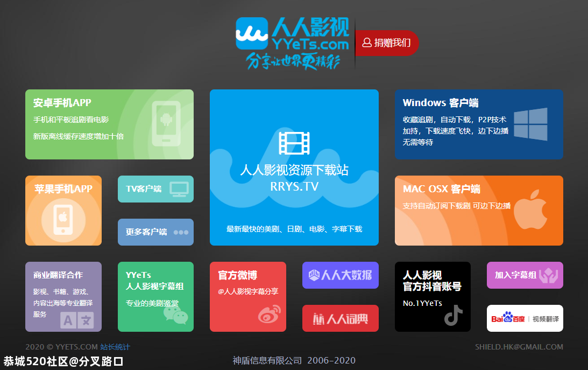
Task: Open the Baidu 视频翻译 tile
Action: 525,318
